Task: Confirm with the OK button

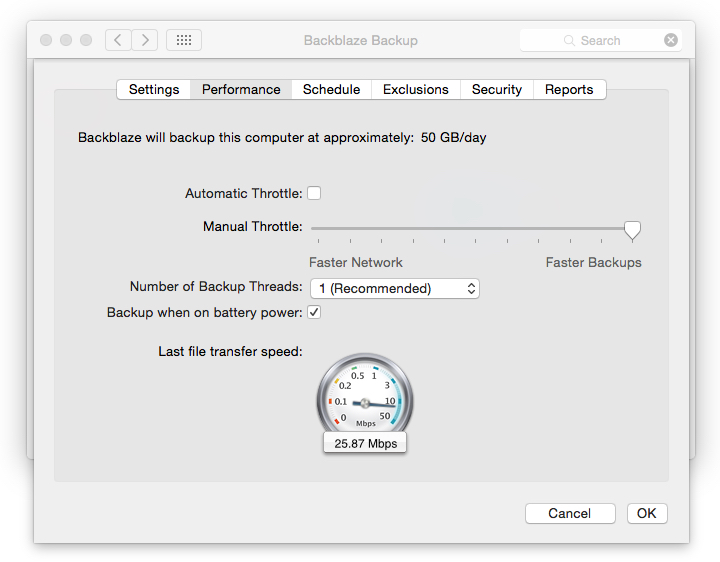Action: coord(647,513)
